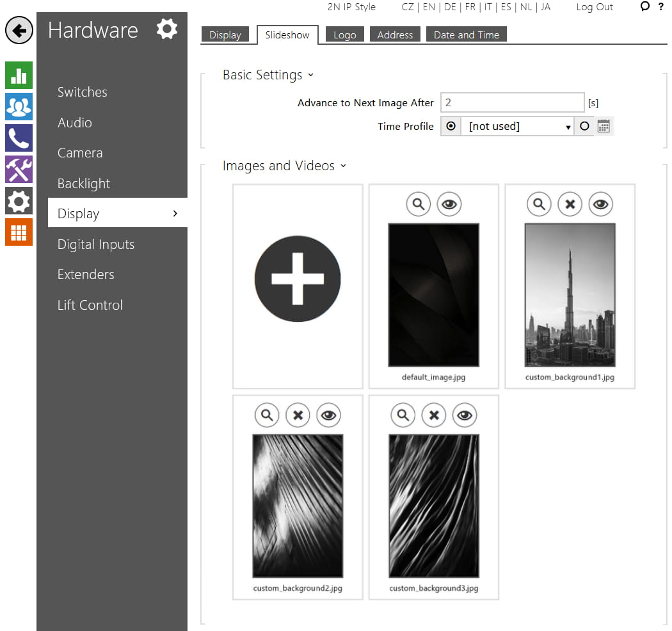Magnify default_image.jpg preview
Image resolution: width=672 pixels, height=631 pixels.
(419, 204)
